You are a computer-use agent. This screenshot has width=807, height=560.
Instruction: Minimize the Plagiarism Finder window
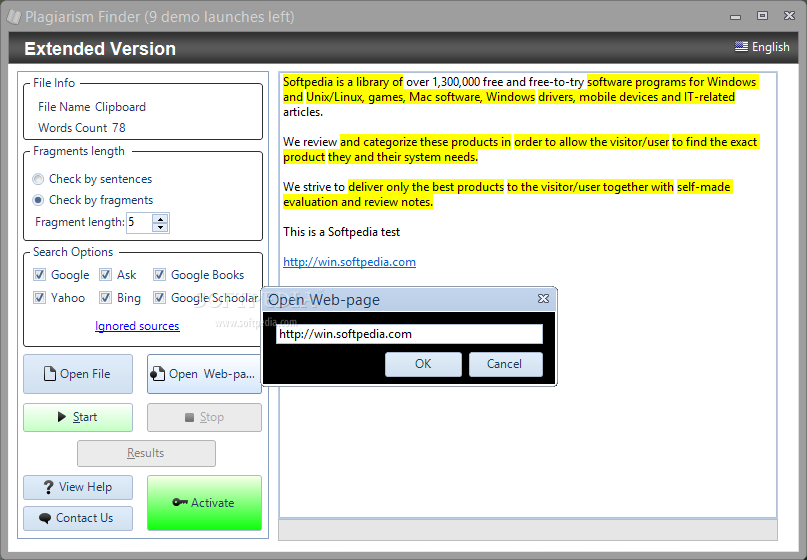click(735, 16)
